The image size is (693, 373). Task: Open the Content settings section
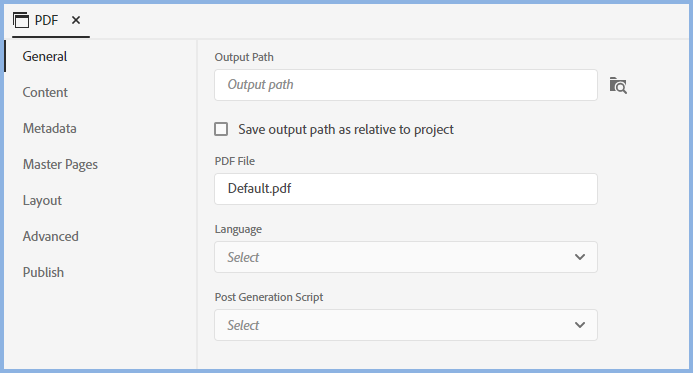click(x=45, y=92)
